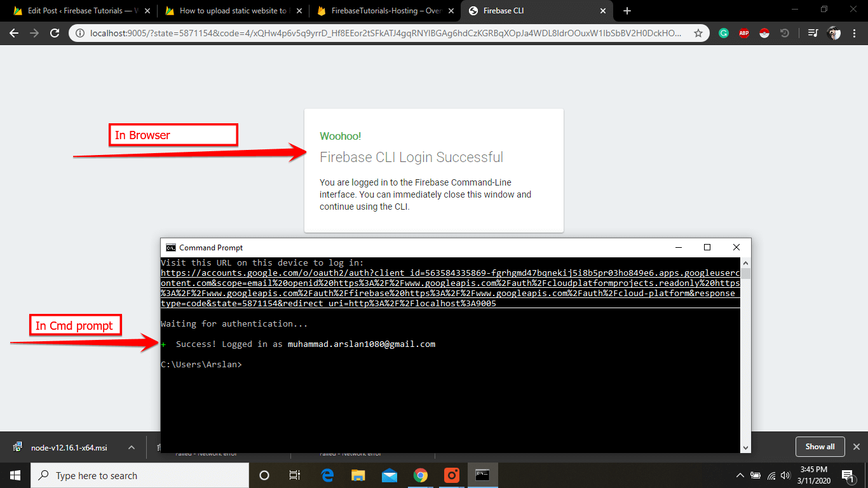Click the scroll down arrow in Command Prompt
This screenshot has width=868, height=488.
pyautogui.click(x=746, y=448)
